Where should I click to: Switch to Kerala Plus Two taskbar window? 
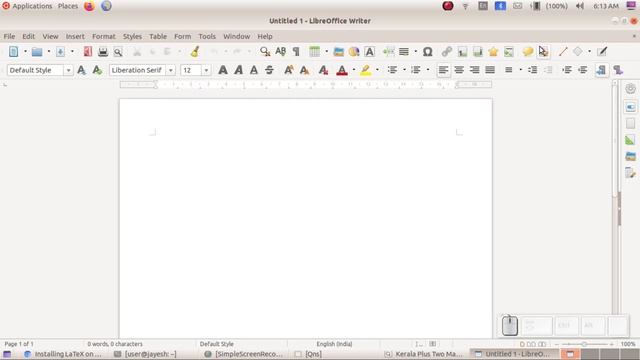424,354
